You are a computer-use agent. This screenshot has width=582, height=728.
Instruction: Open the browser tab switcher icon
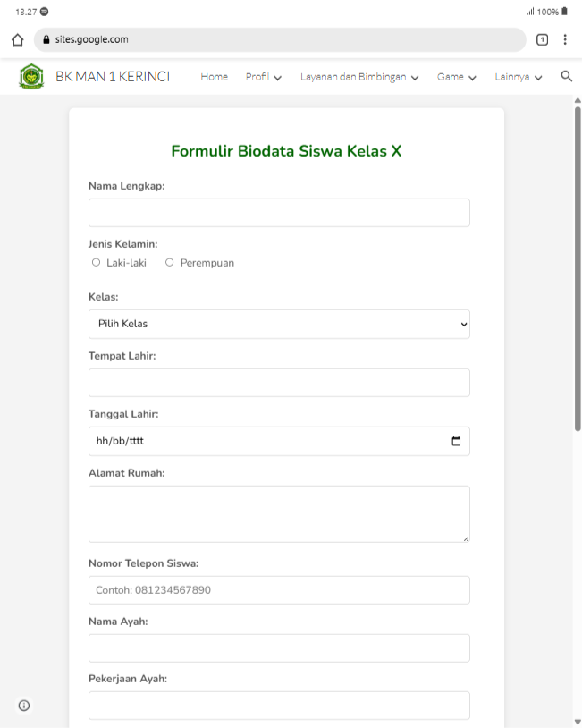[542, 39]
